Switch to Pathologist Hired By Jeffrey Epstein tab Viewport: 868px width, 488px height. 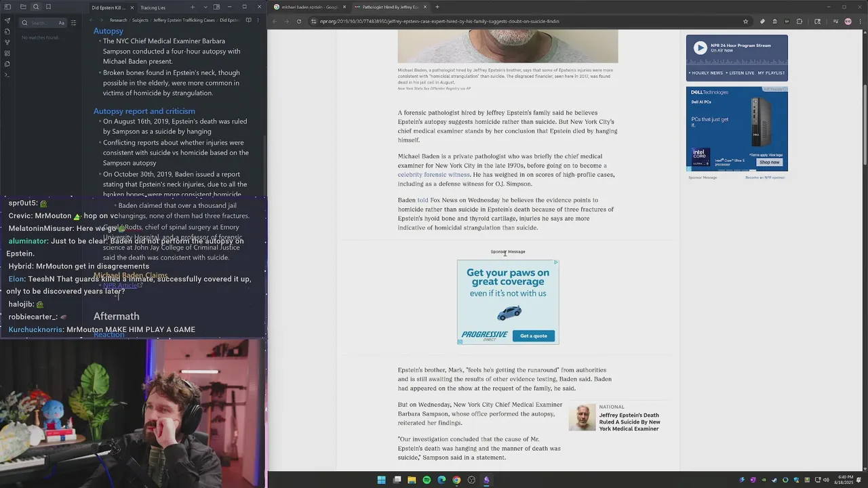[390, 7]
